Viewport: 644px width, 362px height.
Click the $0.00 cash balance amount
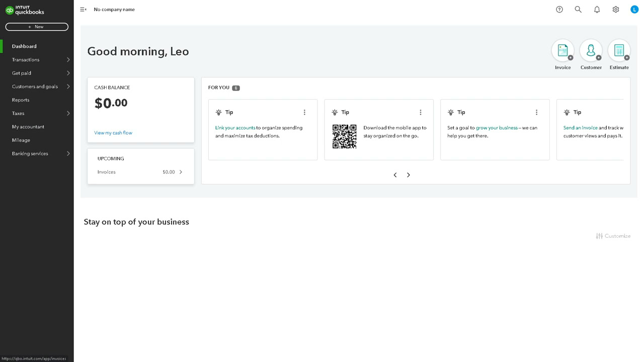(111, 103)
